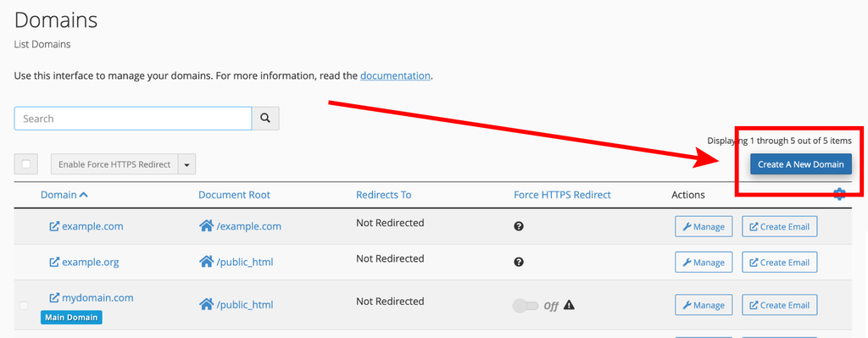Sort by Domain using the ascending caret
Image resolution: width=868 pixels, height=338 pixels.
[x=84, y=195]
